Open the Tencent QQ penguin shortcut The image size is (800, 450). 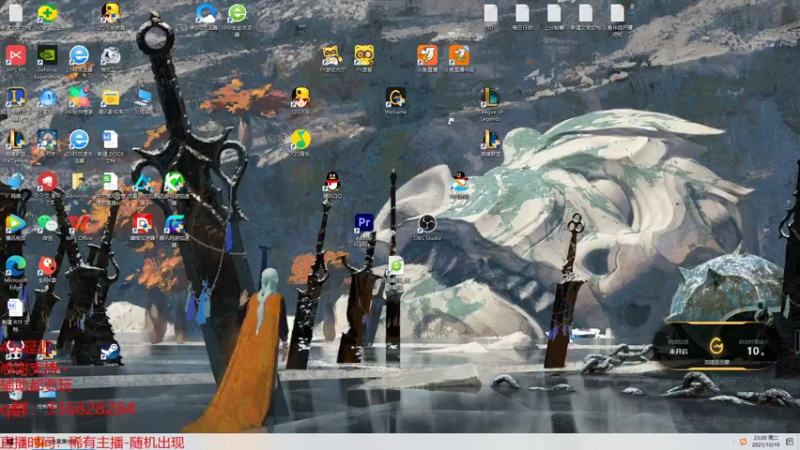click(x=332, y=182)
